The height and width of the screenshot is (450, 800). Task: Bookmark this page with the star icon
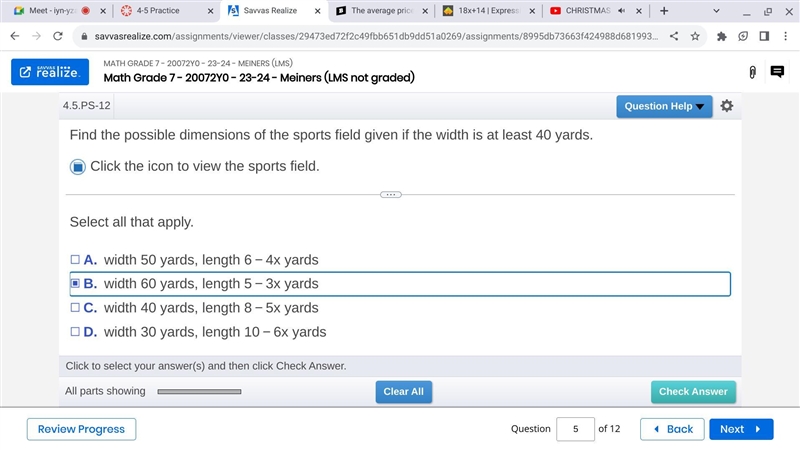[695, 36]
